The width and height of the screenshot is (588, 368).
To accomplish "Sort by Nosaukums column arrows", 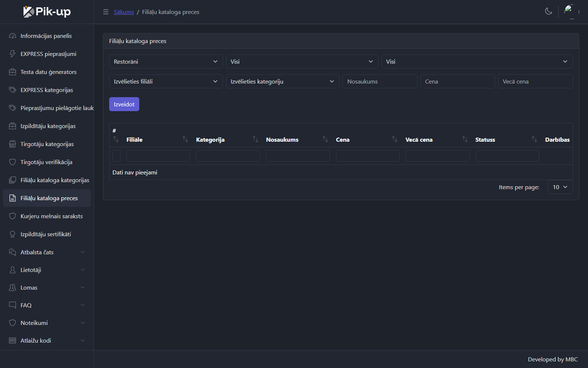I will [325, 139].
